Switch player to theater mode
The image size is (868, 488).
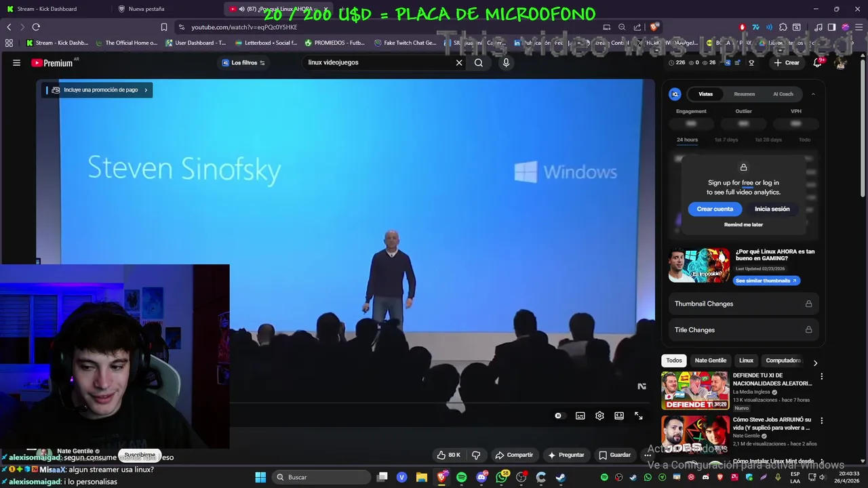(619, 415)
